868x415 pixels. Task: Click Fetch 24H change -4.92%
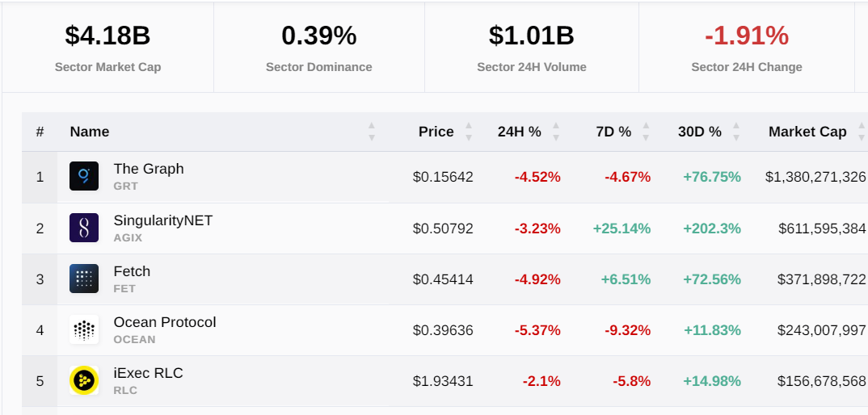pos(537,279)
